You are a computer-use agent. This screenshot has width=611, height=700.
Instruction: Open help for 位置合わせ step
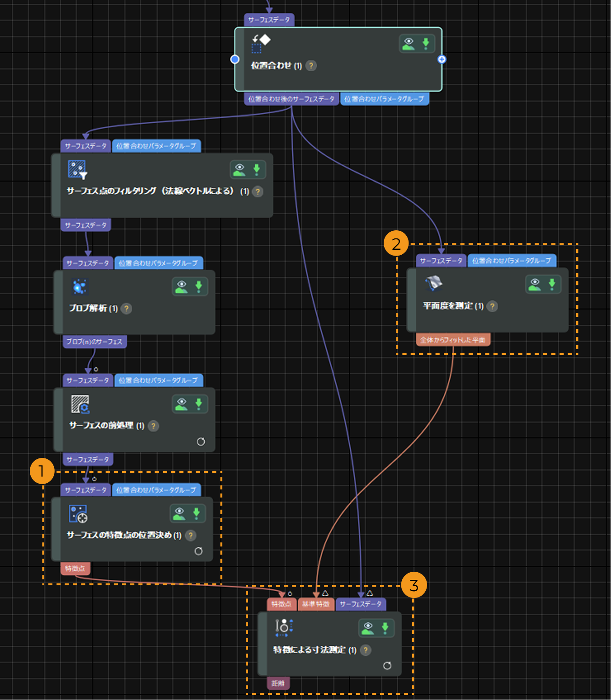point(311,66)
